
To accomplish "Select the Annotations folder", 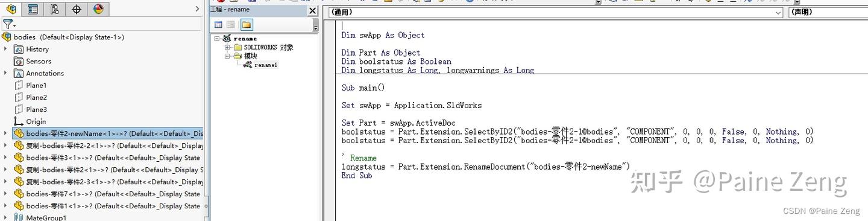I will click(x=39, y=73).
